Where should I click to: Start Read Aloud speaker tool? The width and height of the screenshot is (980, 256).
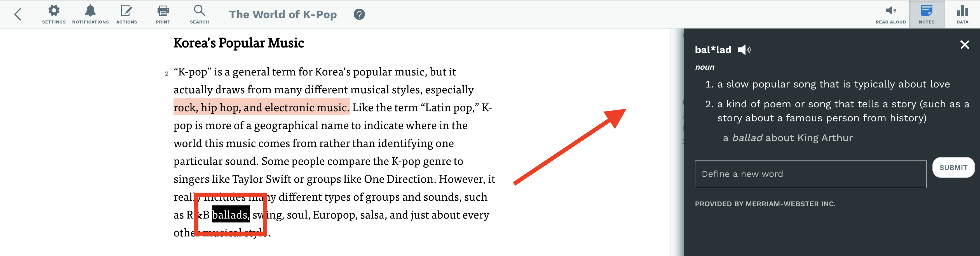click(891, 15)
